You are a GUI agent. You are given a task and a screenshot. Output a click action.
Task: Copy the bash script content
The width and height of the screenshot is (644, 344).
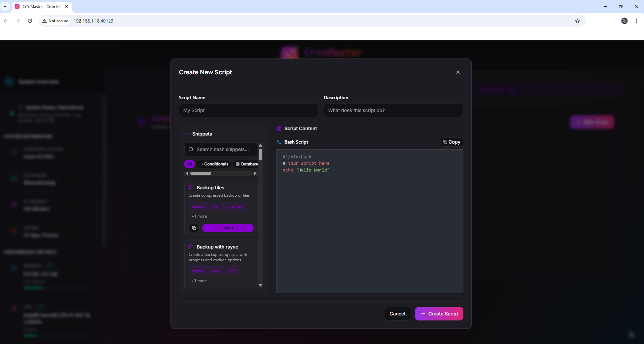click(452, 142)
